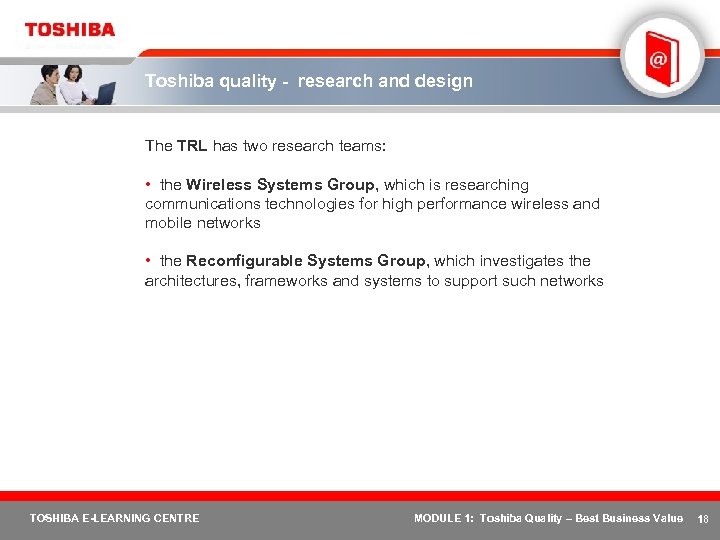Click the bold 'Reconfigurable Systems Group' text
This screenshot has width=720, height=540.
click(305, 261)
